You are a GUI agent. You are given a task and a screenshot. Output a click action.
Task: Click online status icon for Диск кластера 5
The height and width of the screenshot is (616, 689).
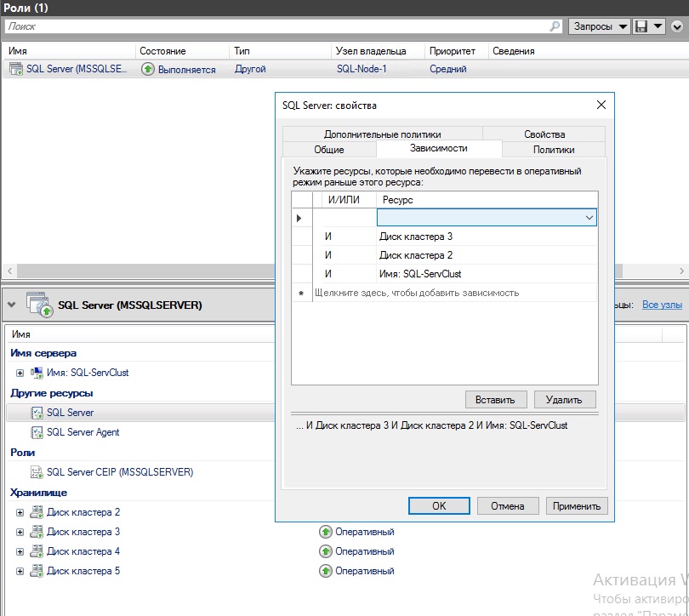[326, 571]
